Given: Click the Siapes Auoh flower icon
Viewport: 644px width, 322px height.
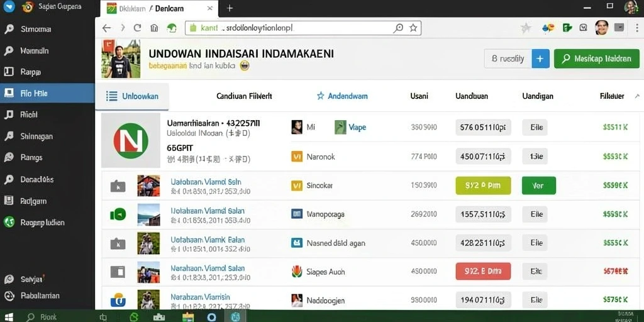Looking at the screenshot, I should pyautogui.click(x=297, y=272).
